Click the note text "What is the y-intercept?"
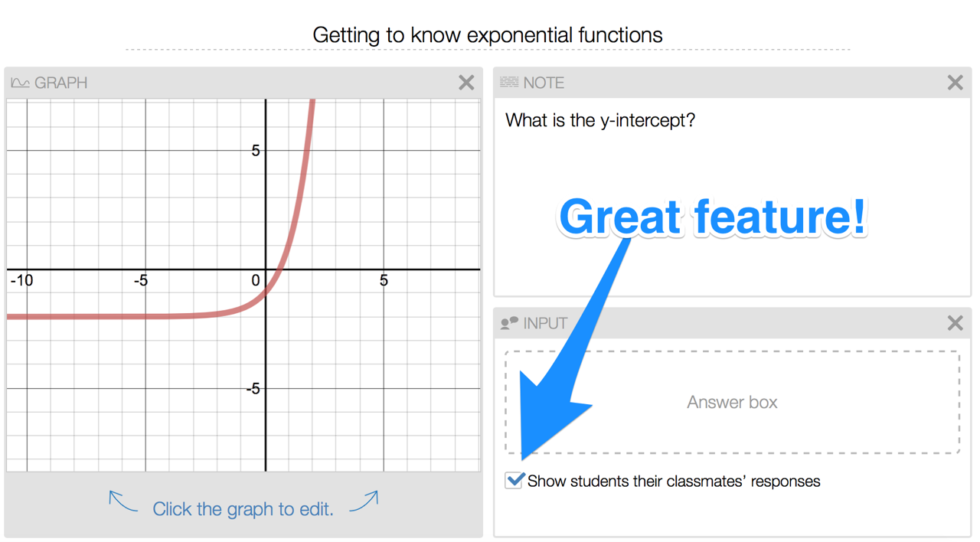 coord(600,120)
